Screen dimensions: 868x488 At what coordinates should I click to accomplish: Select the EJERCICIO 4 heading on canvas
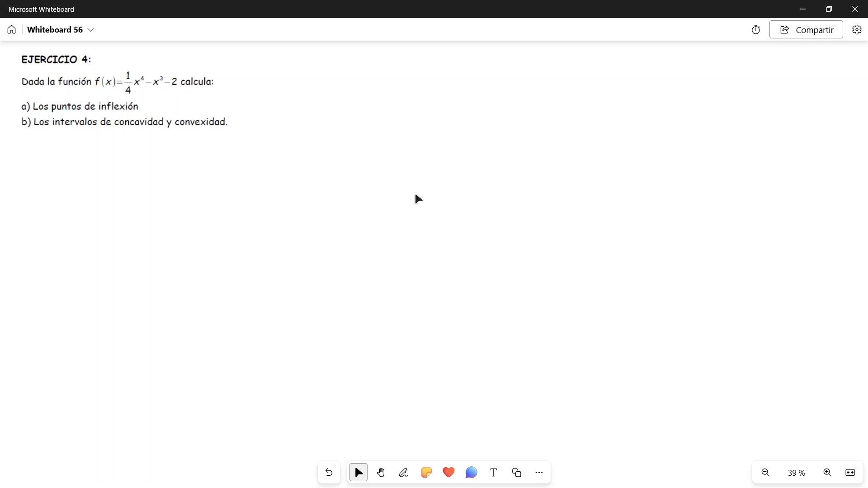point(56,60)
